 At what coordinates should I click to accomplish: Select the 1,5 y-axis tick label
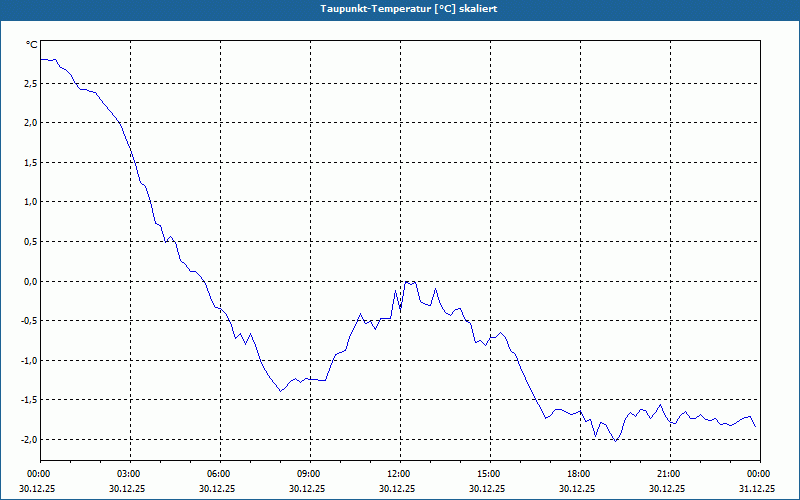point(30,162)
